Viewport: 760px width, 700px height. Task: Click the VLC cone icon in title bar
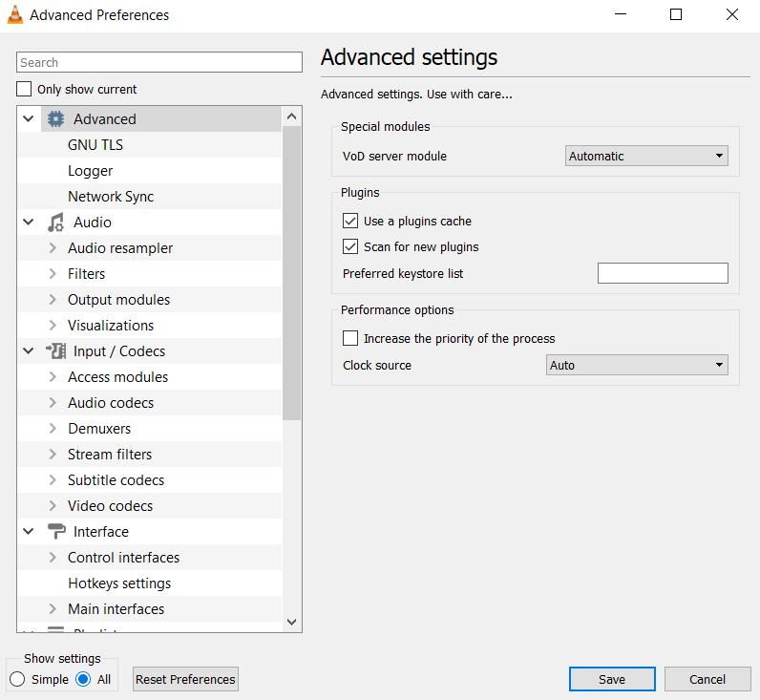pos(15,15)
